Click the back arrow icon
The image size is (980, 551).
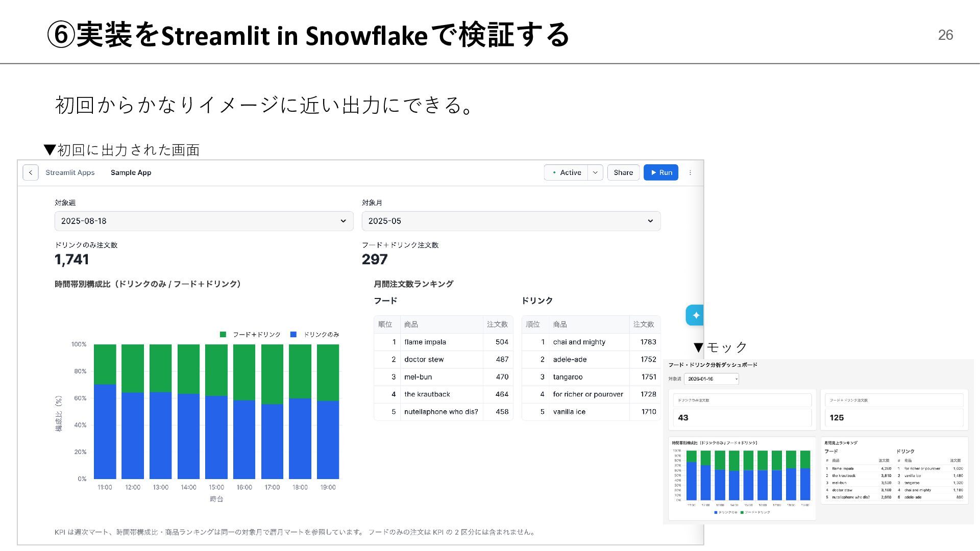click(x=31, y=172)
